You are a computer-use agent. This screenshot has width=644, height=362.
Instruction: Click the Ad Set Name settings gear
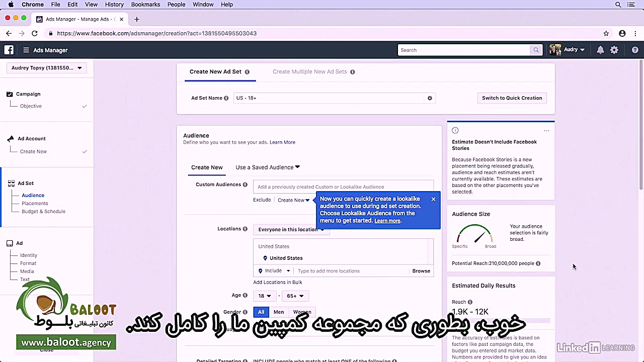pyautogui.click(x=430, y=98)
